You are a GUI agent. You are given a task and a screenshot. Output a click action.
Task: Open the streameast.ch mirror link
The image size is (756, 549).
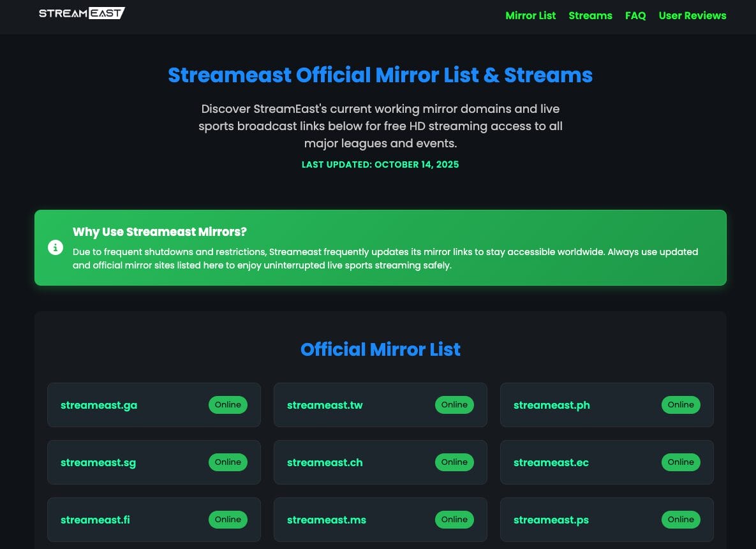pos(325,462)
